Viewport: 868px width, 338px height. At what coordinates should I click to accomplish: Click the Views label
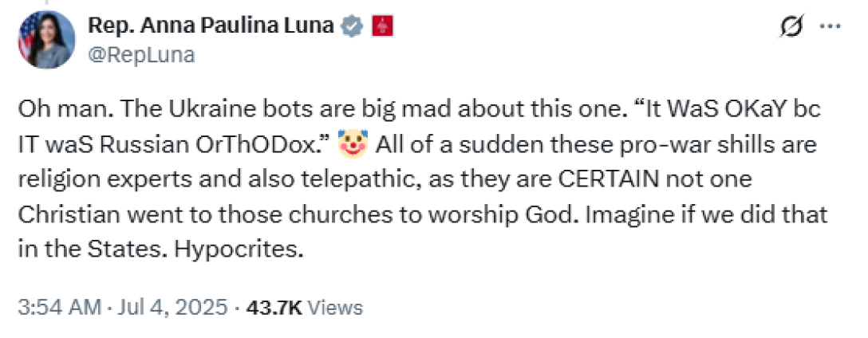[335, 307]
